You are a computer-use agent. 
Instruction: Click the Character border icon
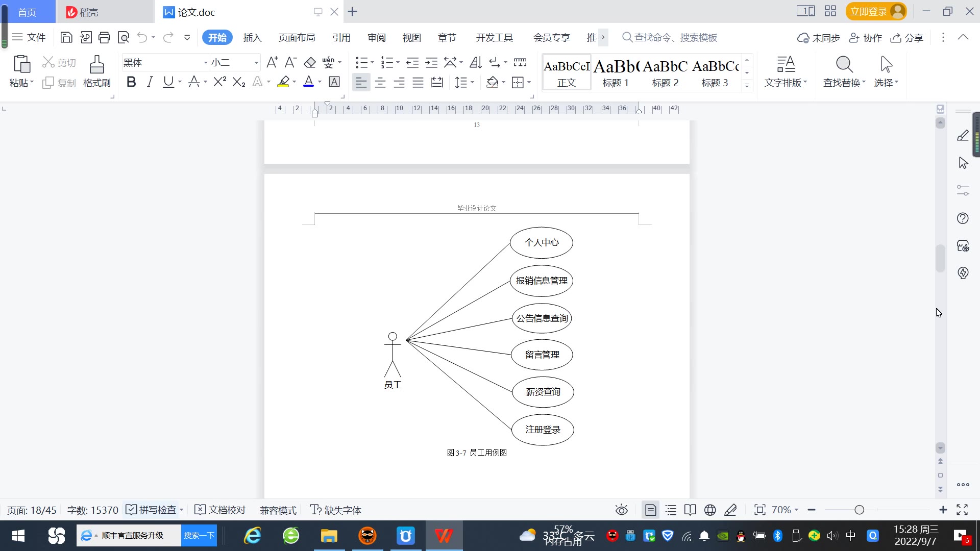334,82
